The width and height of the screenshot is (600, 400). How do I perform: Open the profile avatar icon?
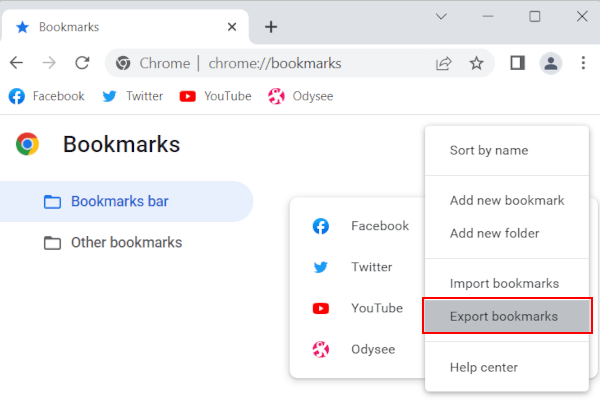[550, 63]
